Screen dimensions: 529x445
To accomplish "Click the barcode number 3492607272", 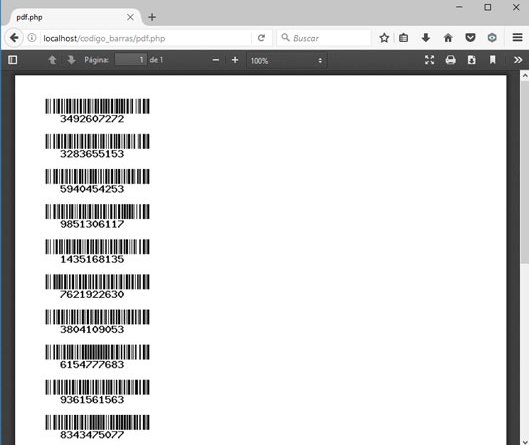I will point(92,119).
